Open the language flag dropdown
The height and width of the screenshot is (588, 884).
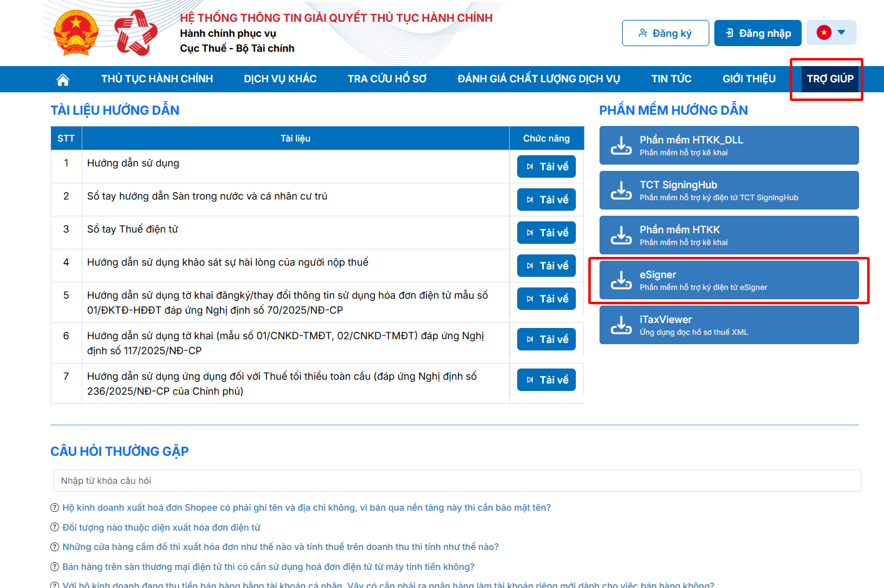click(831, 32)
